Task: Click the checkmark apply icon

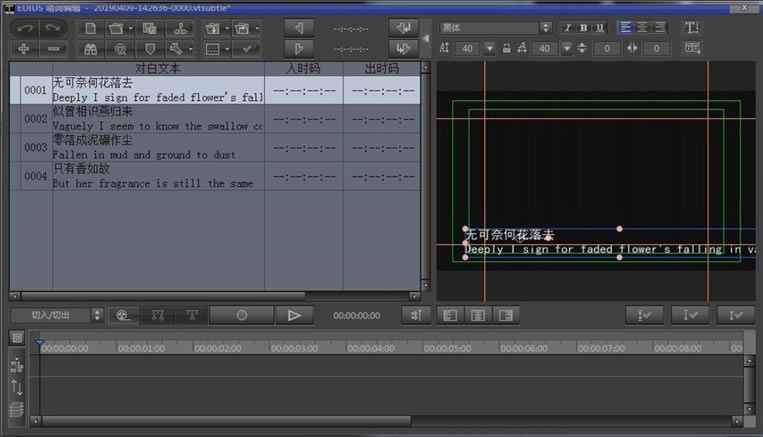Action: [x=247, y=49]
